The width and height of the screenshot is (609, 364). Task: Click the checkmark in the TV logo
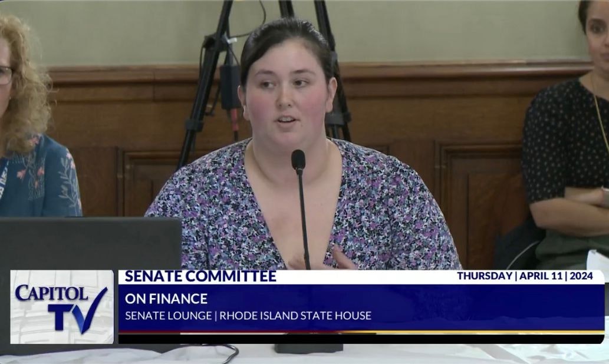pos(93,311)
